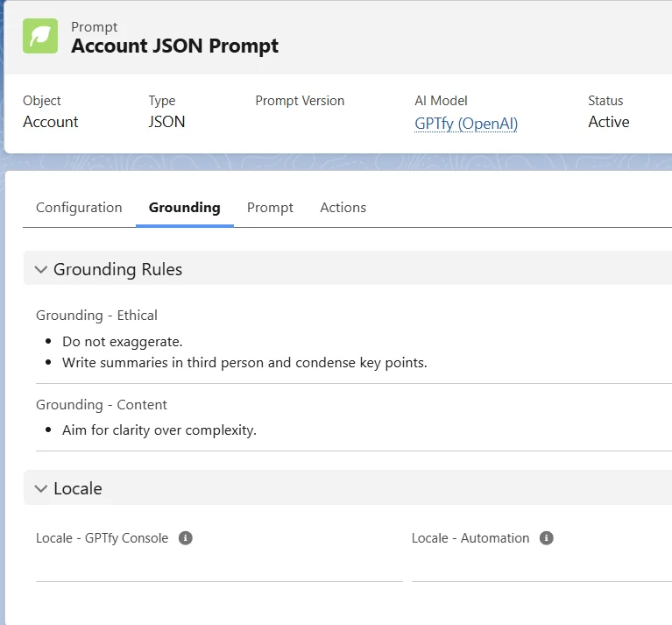Click the Object value Account
This screenshot has height=625, width=672.
point(51,122)
